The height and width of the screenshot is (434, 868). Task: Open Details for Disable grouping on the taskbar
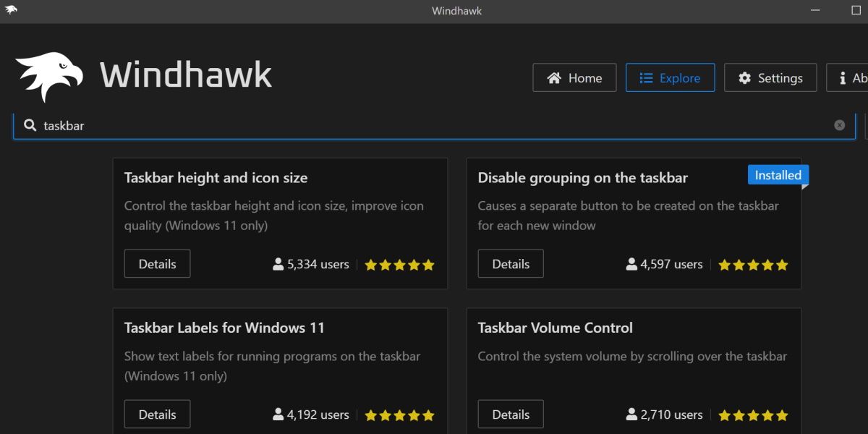[x=511, y=263]
